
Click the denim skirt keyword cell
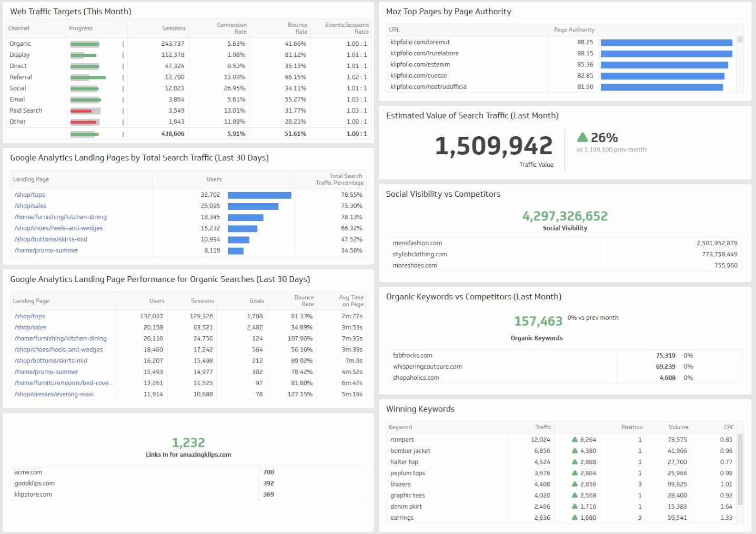(x=406, y=506)
